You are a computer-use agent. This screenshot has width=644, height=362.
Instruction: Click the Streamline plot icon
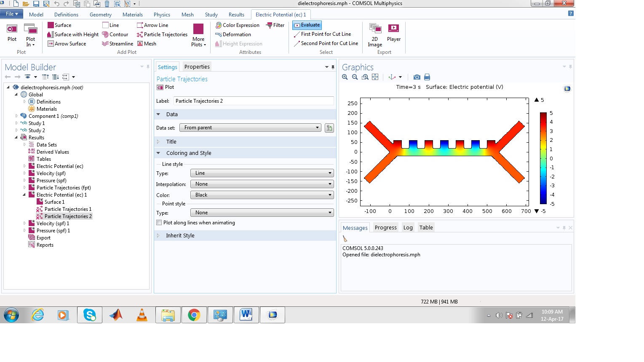(105, 44)
